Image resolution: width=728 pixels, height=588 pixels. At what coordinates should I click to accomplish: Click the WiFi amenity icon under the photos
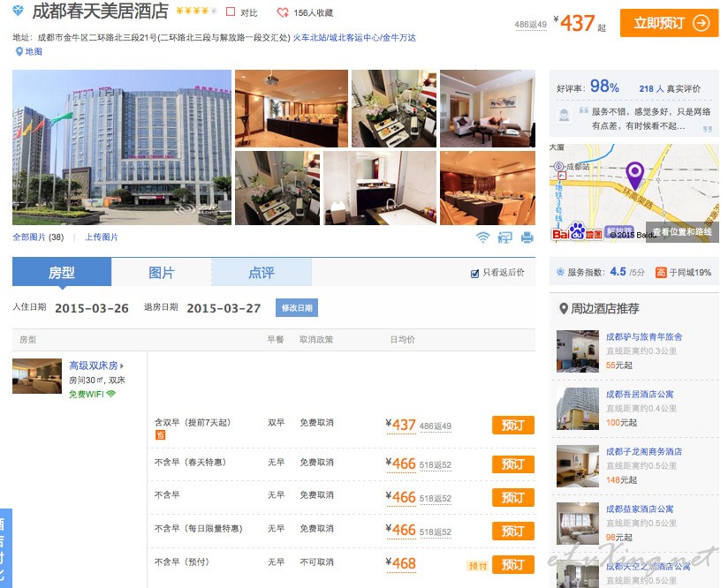(x=482, y=237)
